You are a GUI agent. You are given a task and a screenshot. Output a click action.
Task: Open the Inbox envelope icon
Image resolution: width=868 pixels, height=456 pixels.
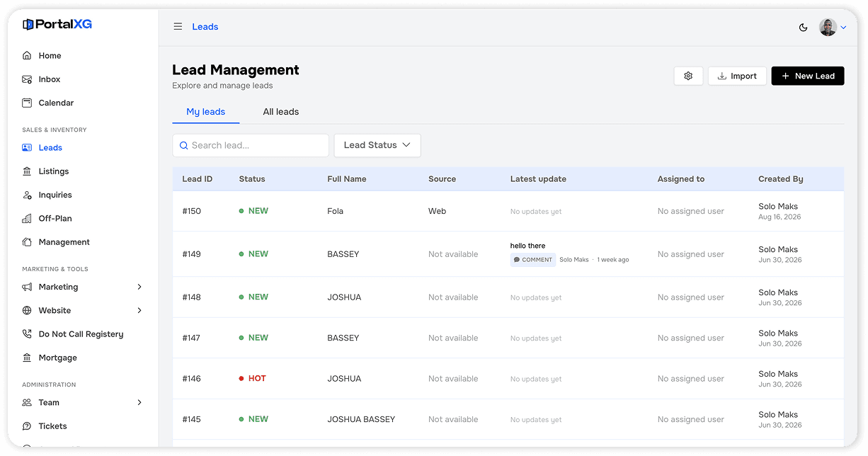[x=27, y=79]
